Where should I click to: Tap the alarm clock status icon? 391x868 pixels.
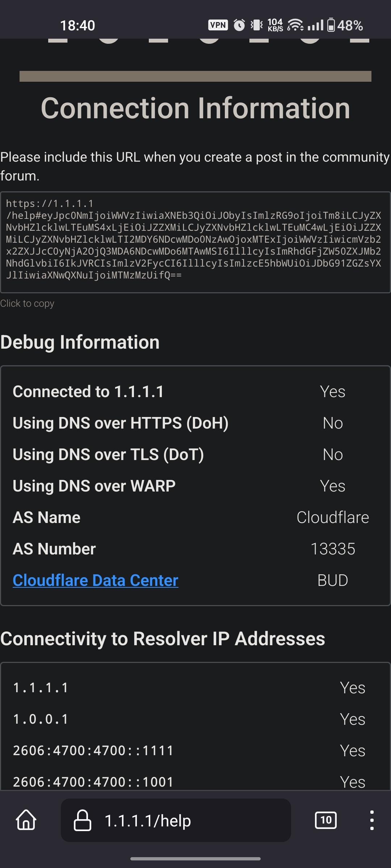239,25
